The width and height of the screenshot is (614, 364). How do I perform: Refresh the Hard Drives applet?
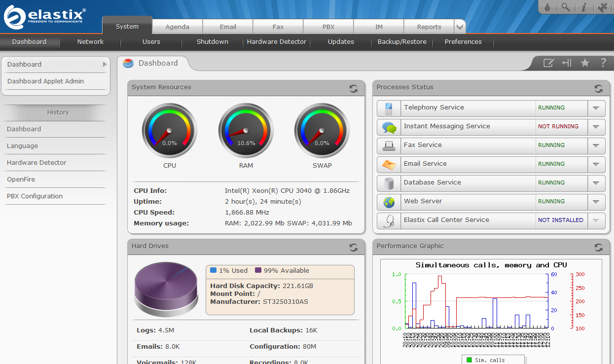[x=354, y=247]
